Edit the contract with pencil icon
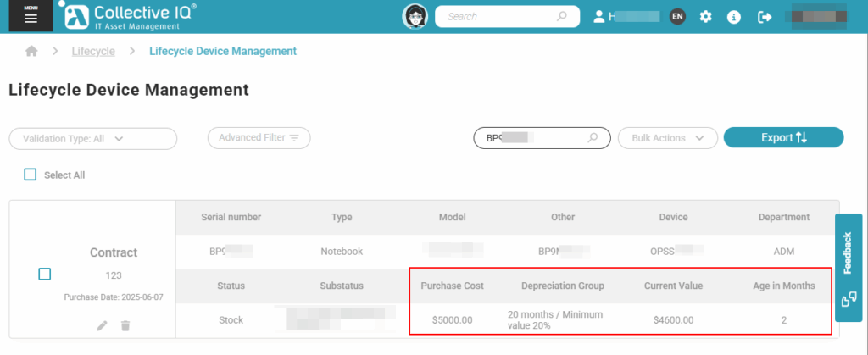868x355 pixels. pyautogui.click(x=102, y=325)
